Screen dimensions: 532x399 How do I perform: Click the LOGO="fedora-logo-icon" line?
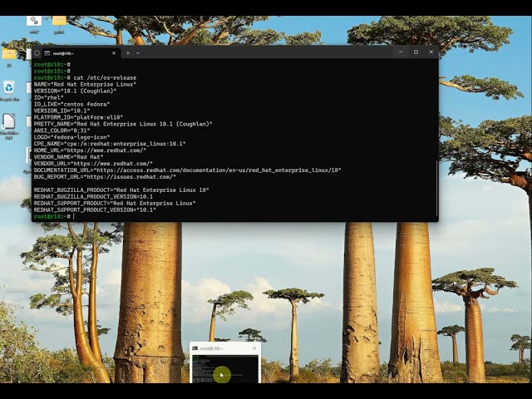point(71,137)
